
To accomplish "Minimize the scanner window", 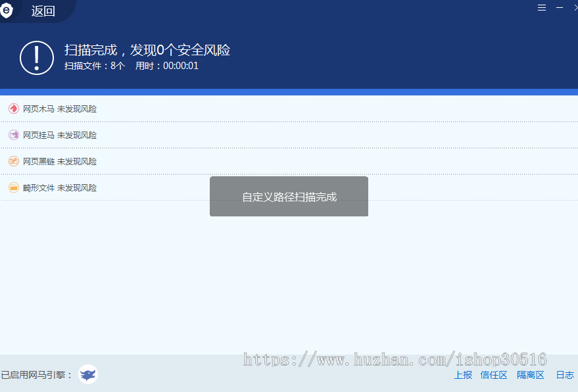I will click(x=560, y=8).
